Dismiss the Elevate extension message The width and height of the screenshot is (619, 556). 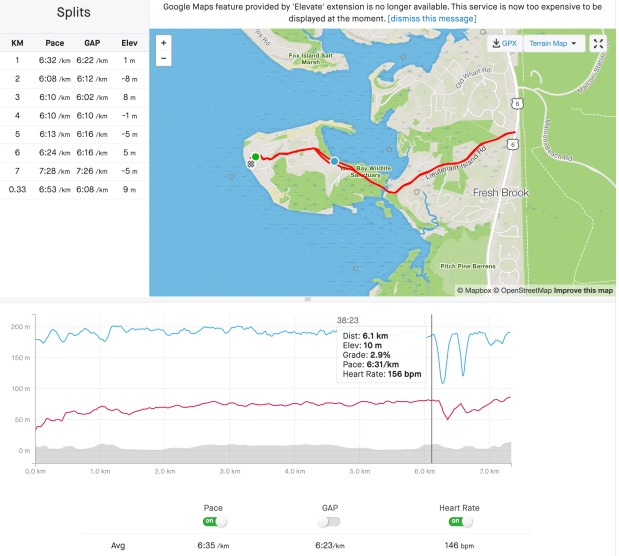coord(432,19)
